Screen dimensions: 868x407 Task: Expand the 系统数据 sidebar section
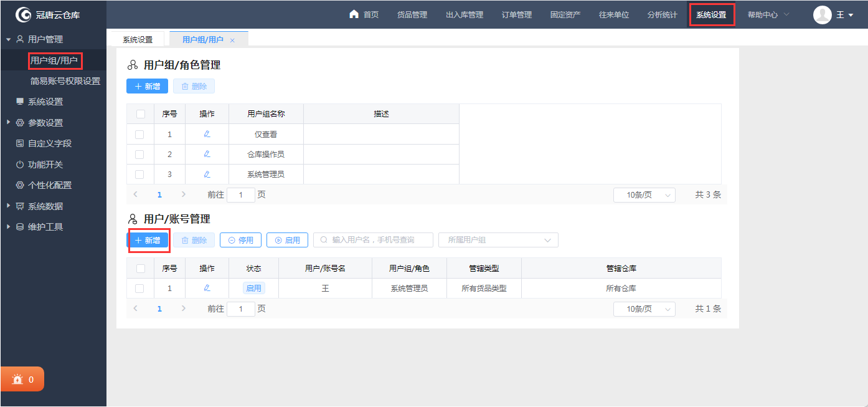[x=8, y=206]
